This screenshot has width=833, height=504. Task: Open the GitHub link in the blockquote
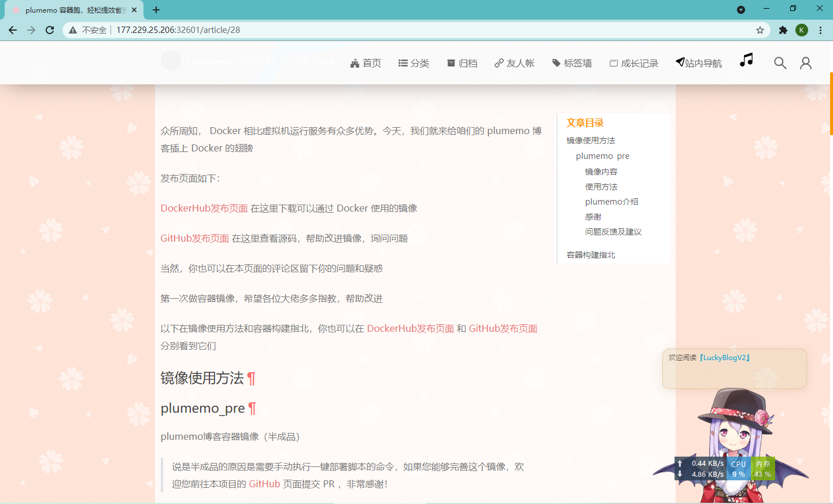point(264,484)
